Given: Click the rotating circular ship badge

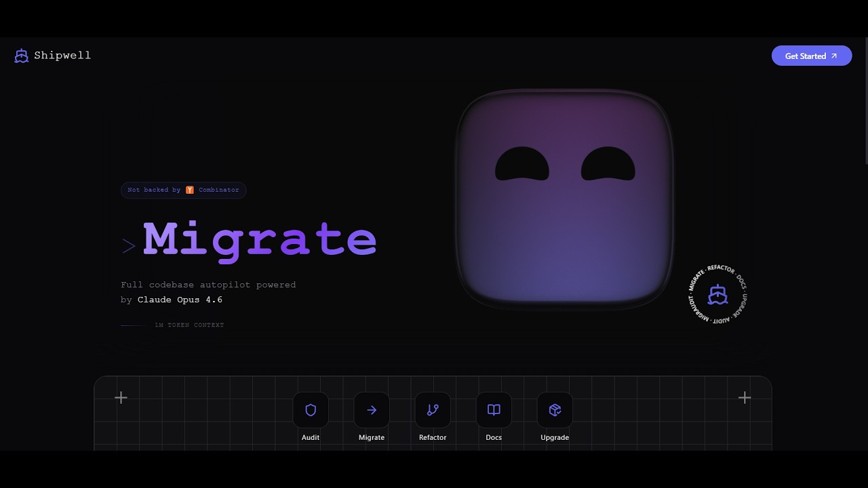Looking at the screenshot, I should click(x=717, y=294).
